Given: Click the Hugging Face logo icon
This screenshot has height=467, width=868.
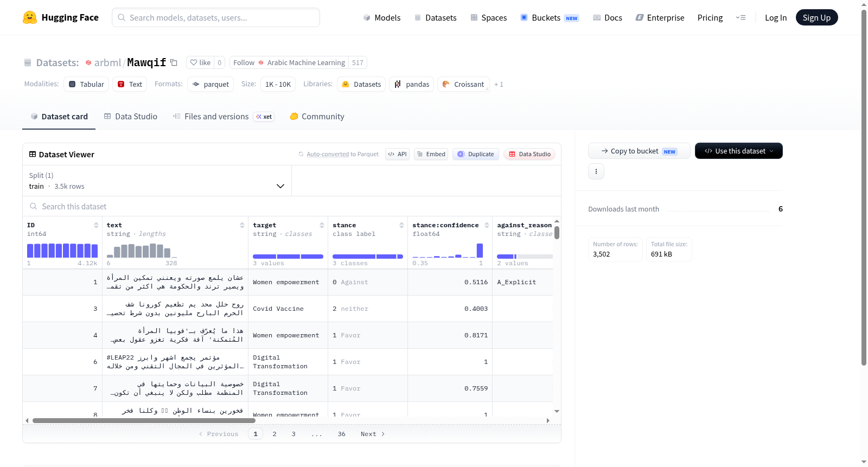Looking at the screenshot, I should click(30, 17).
